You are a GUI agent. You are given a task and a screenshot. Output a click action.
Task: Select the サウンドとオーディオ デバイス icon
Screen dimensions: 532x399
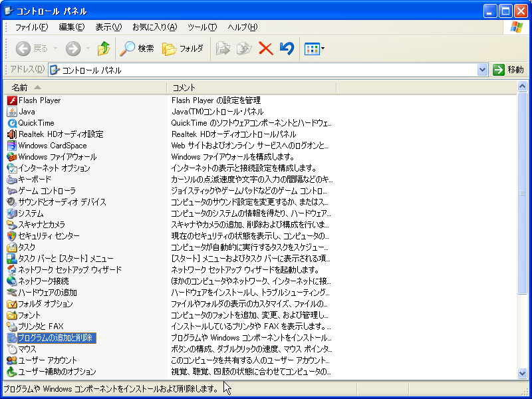coord(12,202)
